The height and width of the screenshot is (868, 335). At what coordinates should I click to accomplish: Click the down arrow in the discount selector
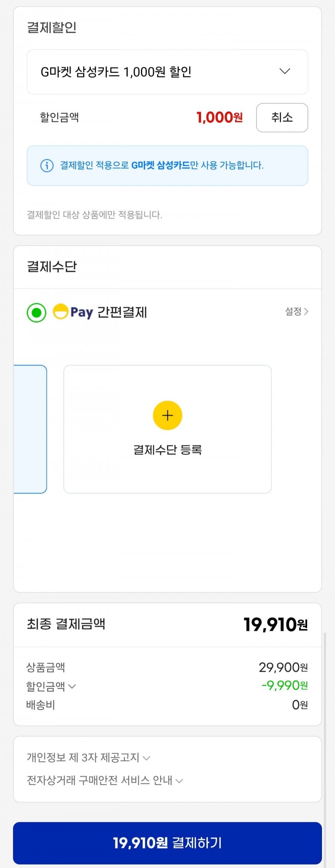tap(285, 72)
